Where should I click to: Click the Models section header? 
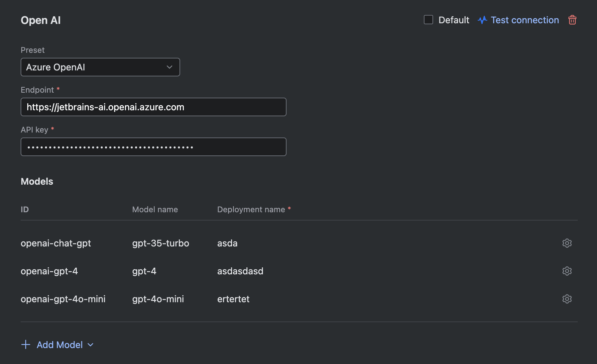pos(37,181)
